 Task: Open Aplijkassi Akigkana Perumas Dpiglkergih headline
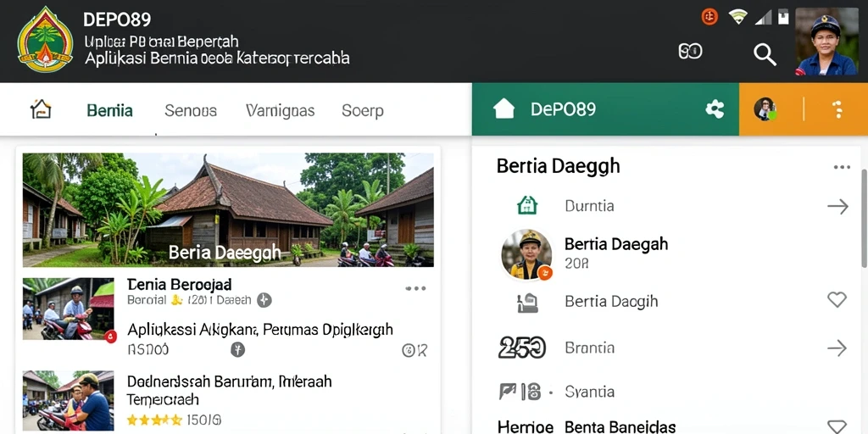click(260, 330)
